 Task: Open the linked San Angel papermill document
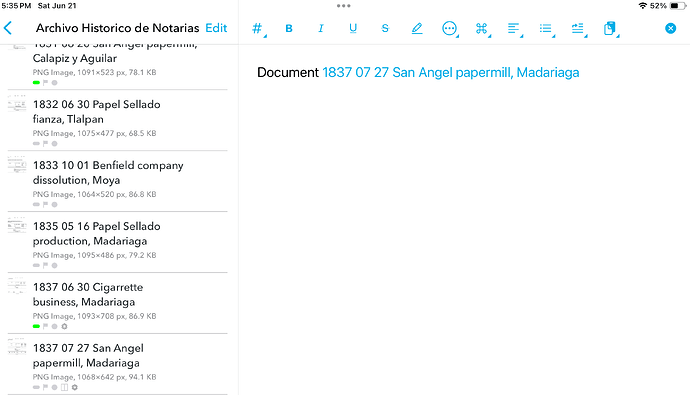coord(451,73)
